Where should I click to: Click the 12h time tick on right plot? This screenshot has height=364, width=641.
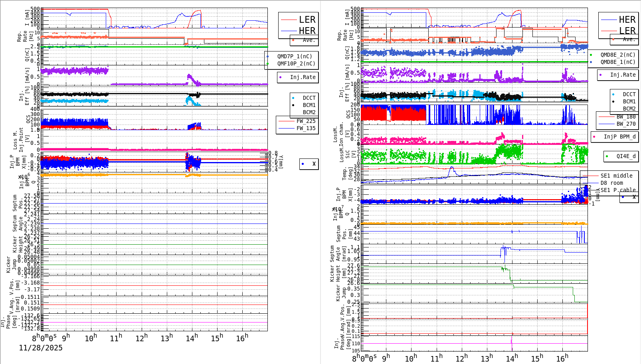[461, 358]
